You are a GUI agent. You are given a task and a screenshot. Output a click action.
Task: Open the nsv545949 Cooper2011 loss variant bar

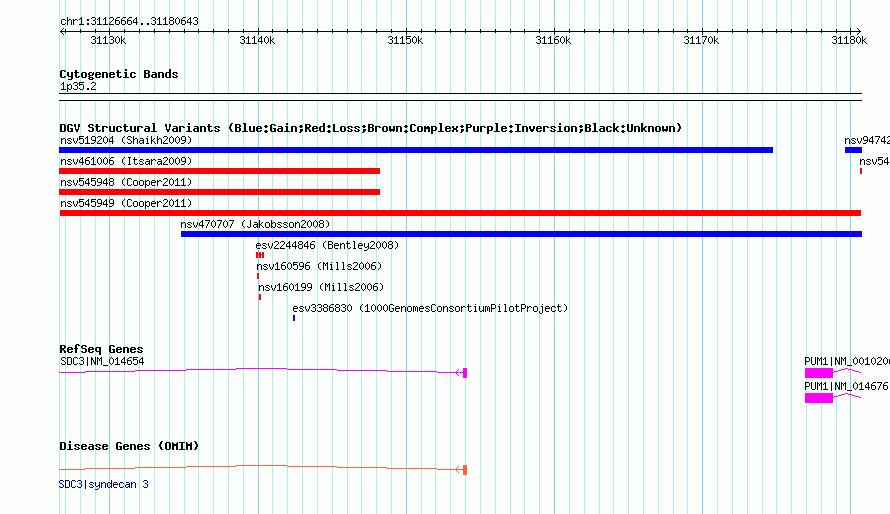(x=460, y=213)
